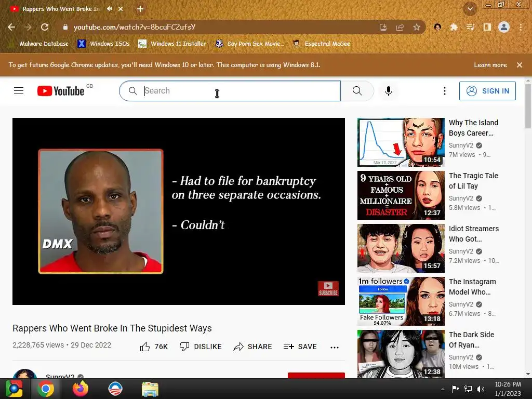Open File Explorer from the taskbar
The width and height of the screenshot is (532, 399).
pos(150,389)
